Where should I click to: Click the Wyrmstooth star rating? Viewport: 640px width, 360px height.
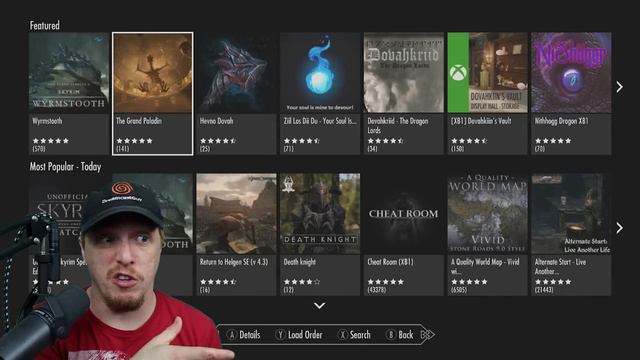click(51, 141)
